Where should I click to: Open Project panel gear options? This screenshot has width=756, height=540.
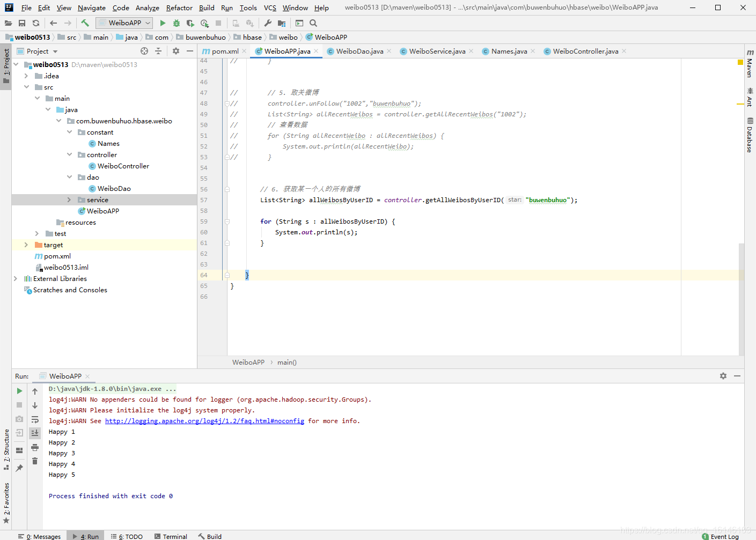pyautogui.click(x=176, y=51)
